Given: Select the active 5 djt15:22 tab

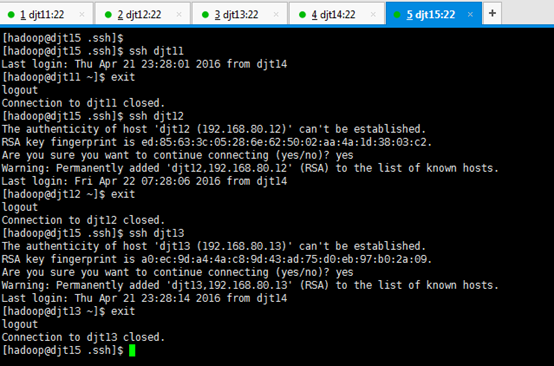Looking at the screenshot, I should pyautogui.click(x=434, y=14).
